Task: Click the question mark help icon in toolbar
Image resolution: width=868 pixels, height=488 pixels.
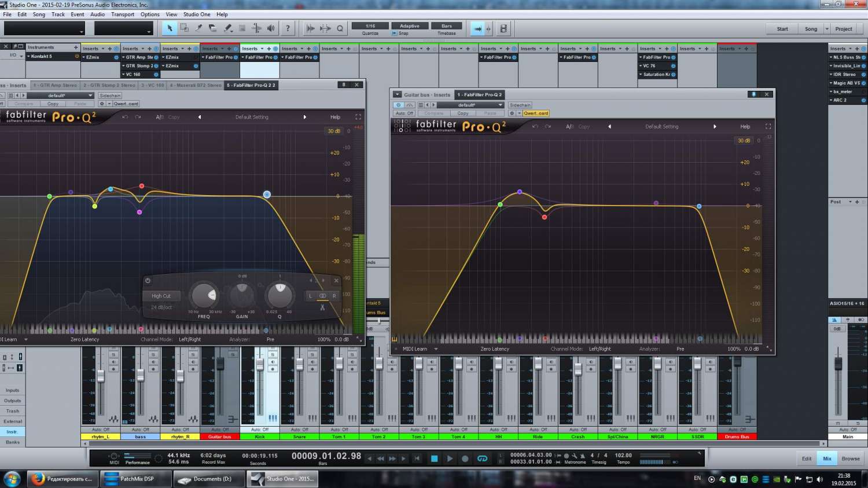Action: [288, 28]
